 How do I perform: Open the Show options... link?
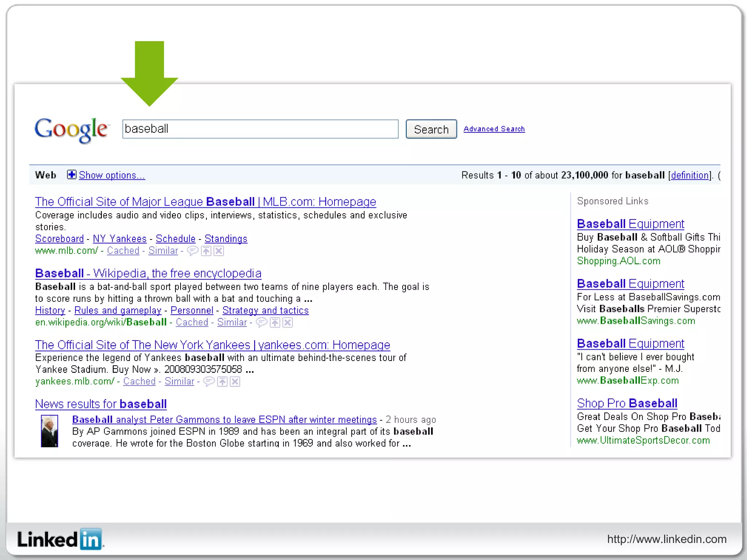[x=112, y=175]
